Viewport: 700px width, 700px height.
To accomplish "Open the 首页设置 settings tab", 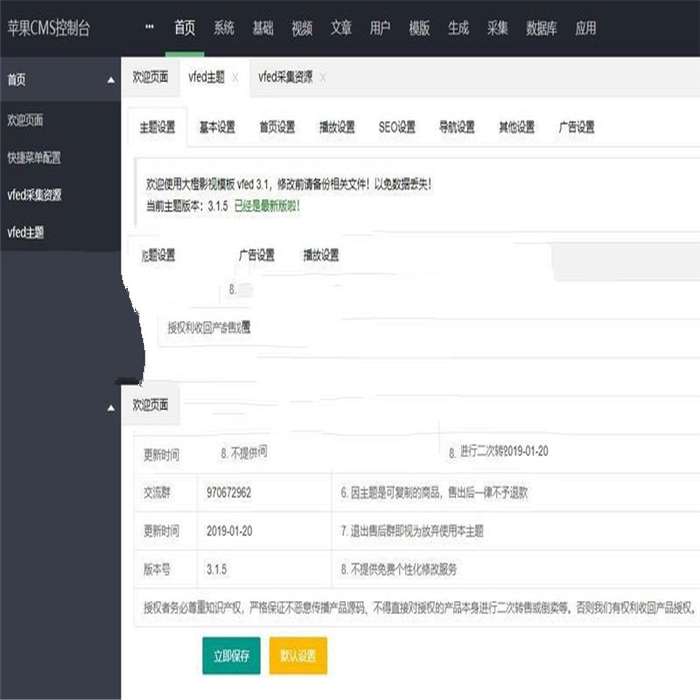I will point(277,127).
